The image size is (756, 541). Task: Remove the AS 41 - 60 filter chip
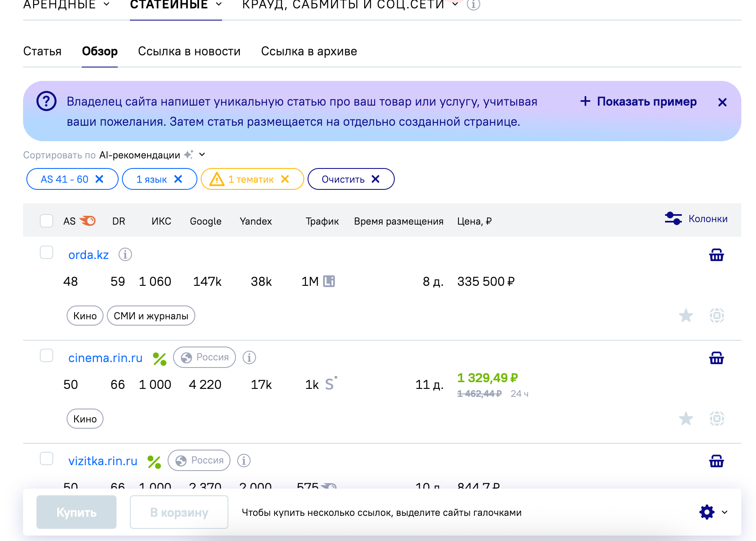[99, 179]
